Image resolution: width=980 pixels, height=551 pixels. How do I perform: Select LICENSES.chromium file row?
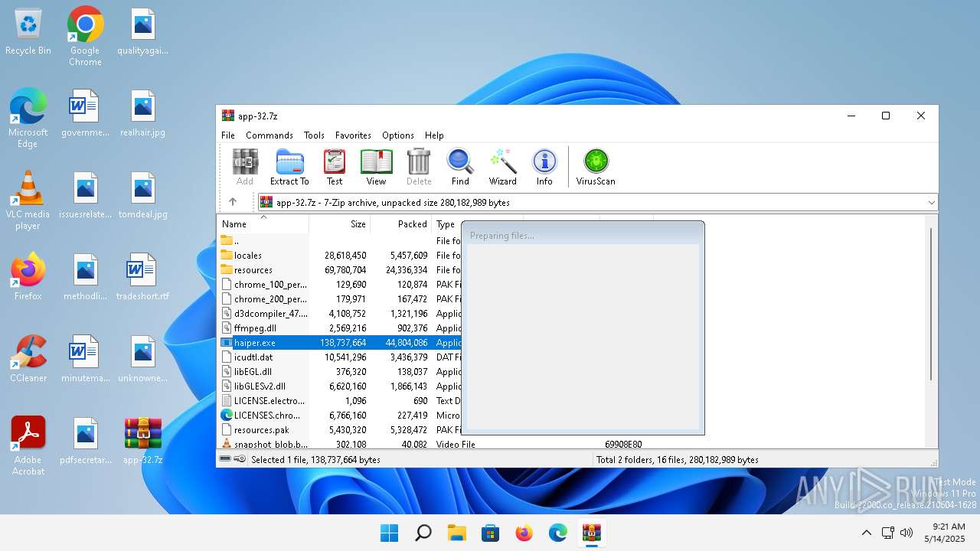pyautogui.click(x=340, y=416)
